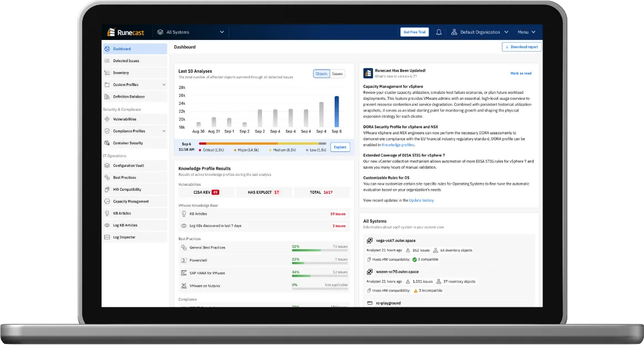The height and width of the screenshot is (345, 644).
Task: Switch the chart to Objects view
Action: point(321,74)
